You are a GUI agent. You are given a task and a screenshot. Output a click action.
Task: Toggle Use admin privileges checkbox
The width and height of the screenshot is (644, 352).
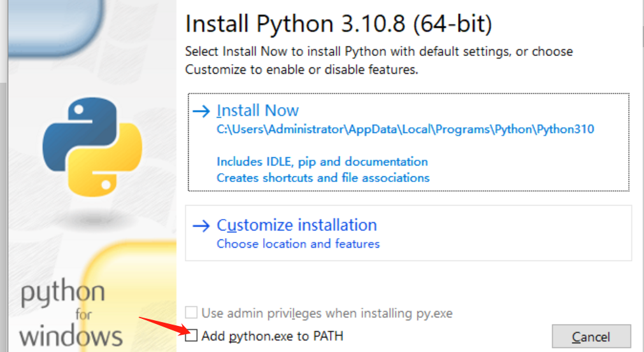pos(191,313)
